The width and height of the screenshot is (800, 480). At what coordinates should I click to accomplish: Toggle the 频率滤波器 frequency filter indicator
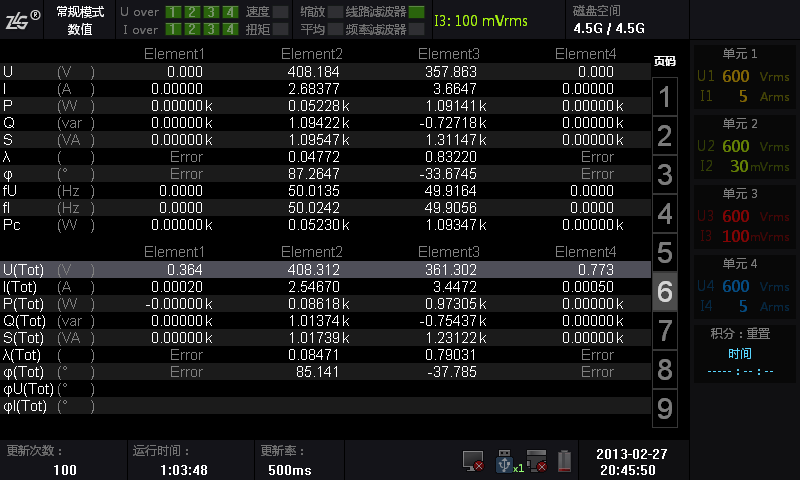tap(417, 29)
